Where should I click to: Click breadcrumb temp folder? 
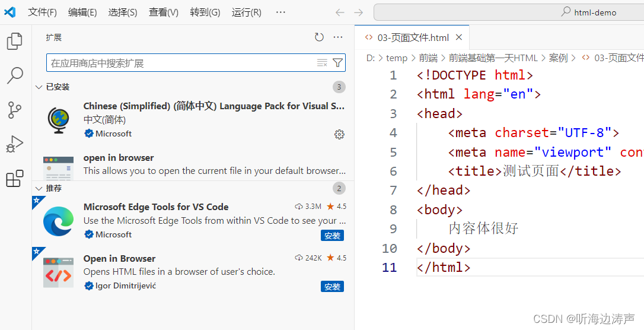click(397, 58)
